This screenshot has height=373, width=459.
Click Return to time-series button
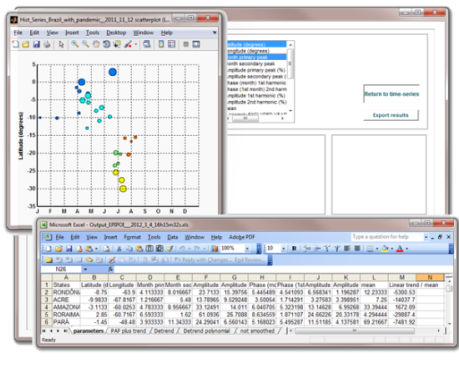391,94
